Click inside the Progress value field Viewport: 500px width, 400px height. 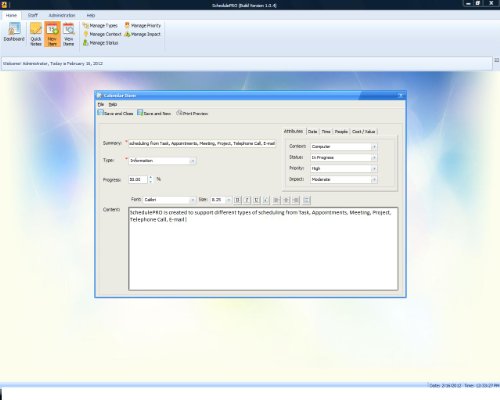138,180
